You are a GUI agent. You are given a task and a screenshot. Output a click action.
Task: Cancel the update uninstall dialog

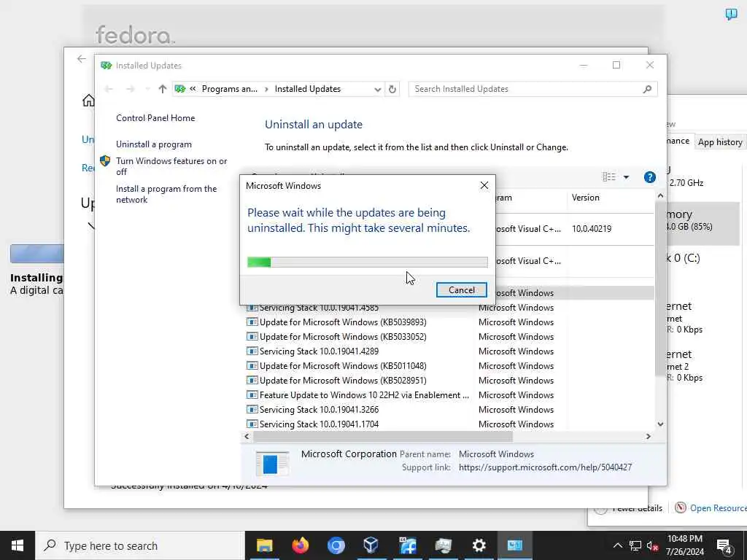click(x=461, y=290)
